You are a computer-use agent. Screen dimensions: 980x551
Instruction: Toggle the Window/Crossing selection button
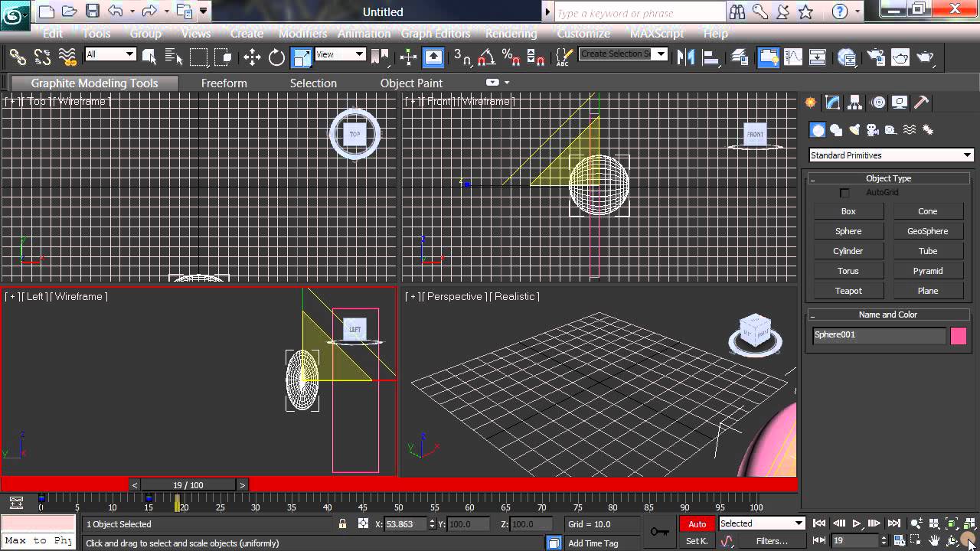pos(224,57)
